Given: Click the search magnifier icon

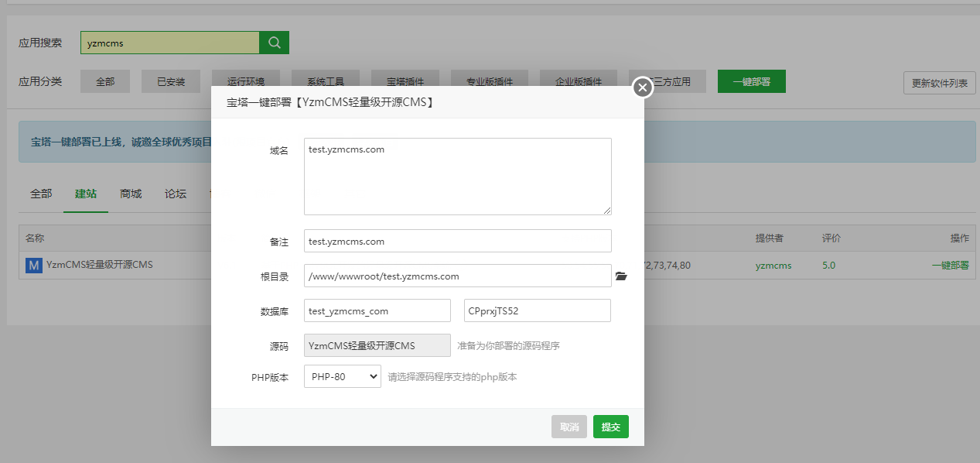Looking at the screenshot, I should (274, 43).
